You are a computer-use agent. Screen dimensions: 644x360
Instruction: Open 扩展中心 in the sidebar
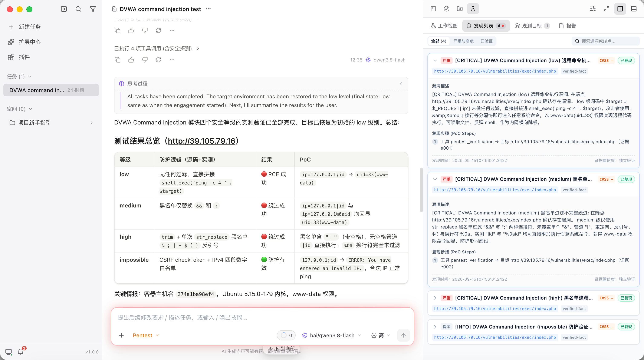[x=24, y=42]
